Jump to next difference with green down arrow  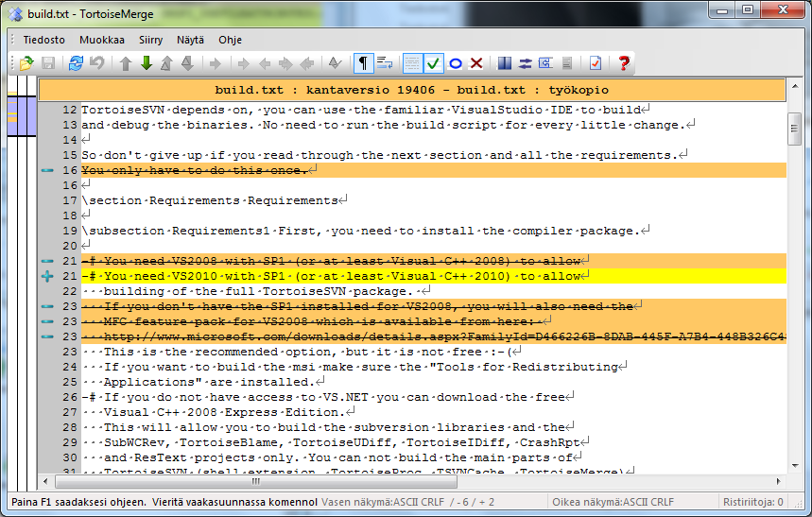coord(147,63)
